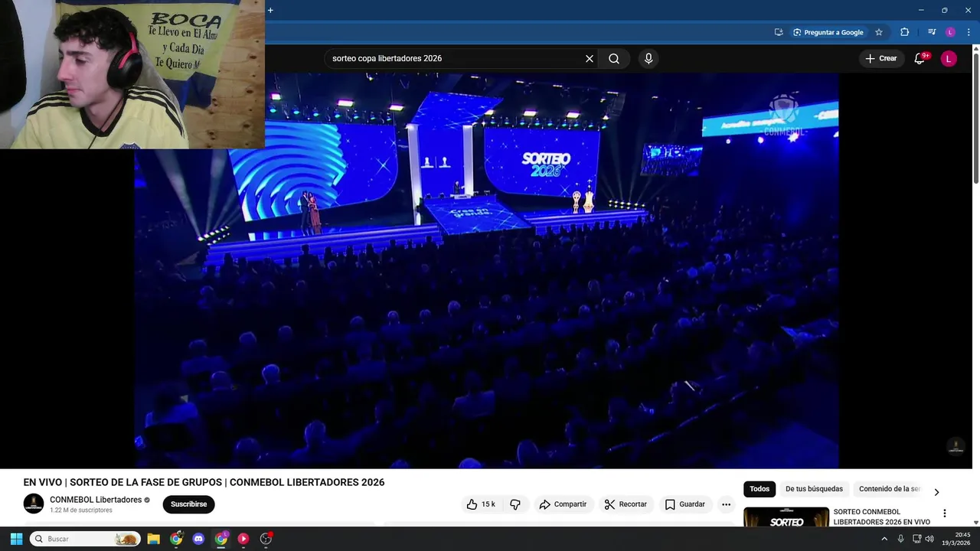Click the Crear button

880,58
